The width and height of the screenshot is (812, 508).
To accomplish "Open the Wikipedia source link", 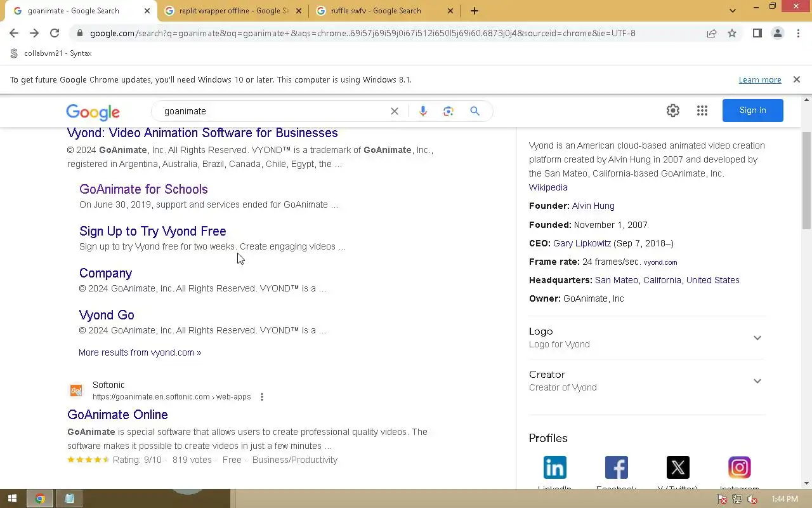I will click(548, 187).
